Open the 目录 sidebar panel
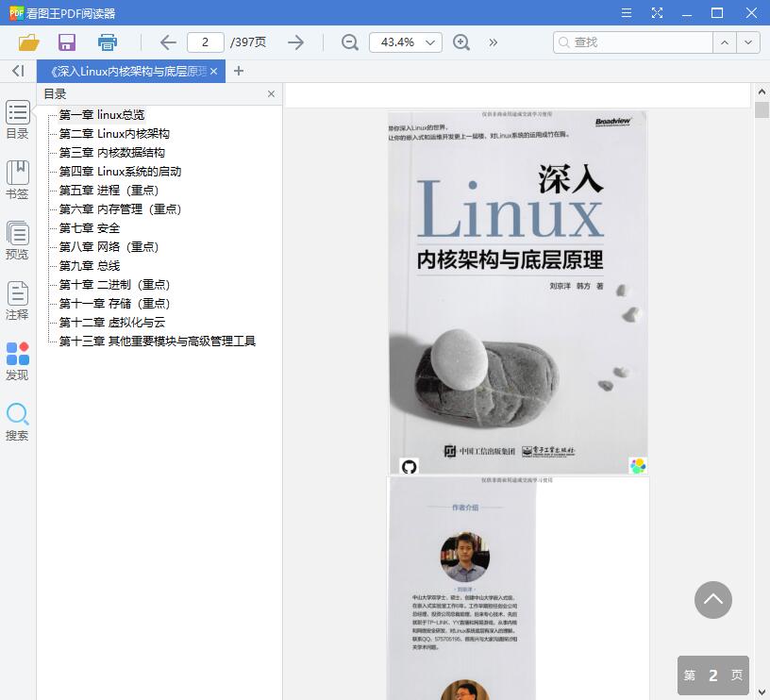 (x=17, y=120)
